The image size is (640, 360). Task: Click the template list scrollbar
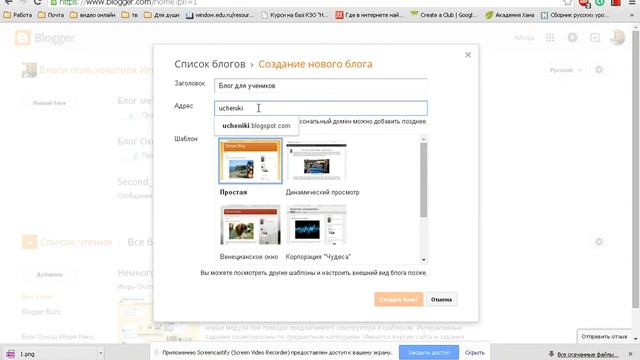(x=424, y=180)
